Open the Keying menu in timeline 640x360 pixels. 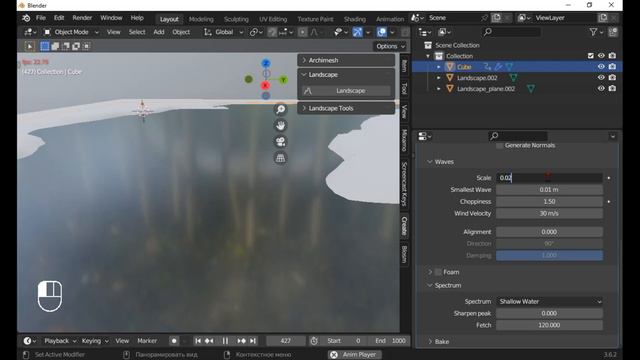click(x=95, y=341)
